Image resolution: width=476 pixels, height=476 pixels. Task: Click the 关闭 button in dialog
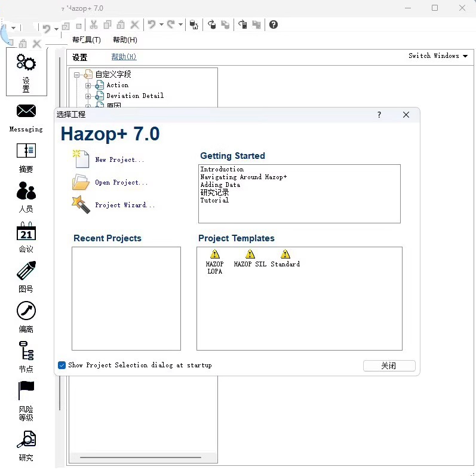389,366
